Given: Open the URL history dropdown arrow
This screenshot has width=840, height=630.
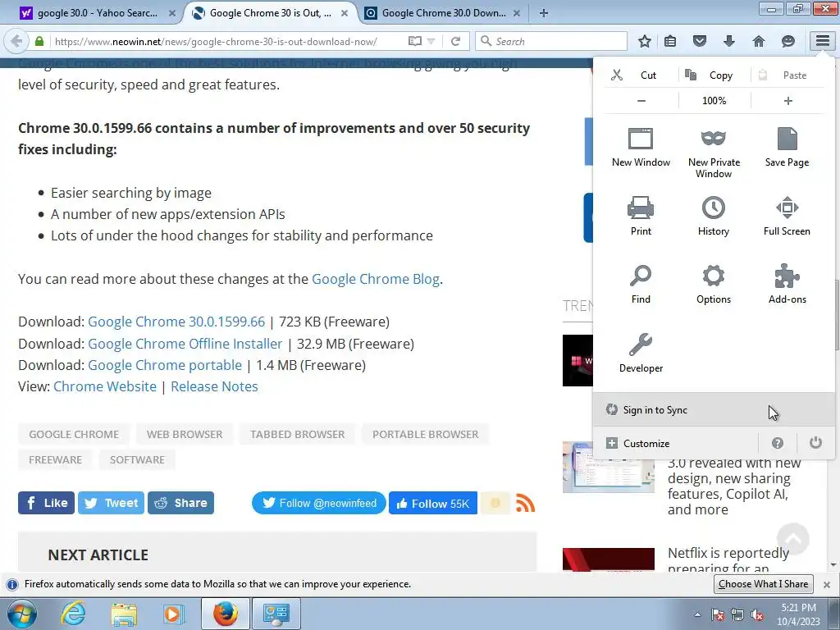Looking at the screenshot, I should (x=431, y=41).
